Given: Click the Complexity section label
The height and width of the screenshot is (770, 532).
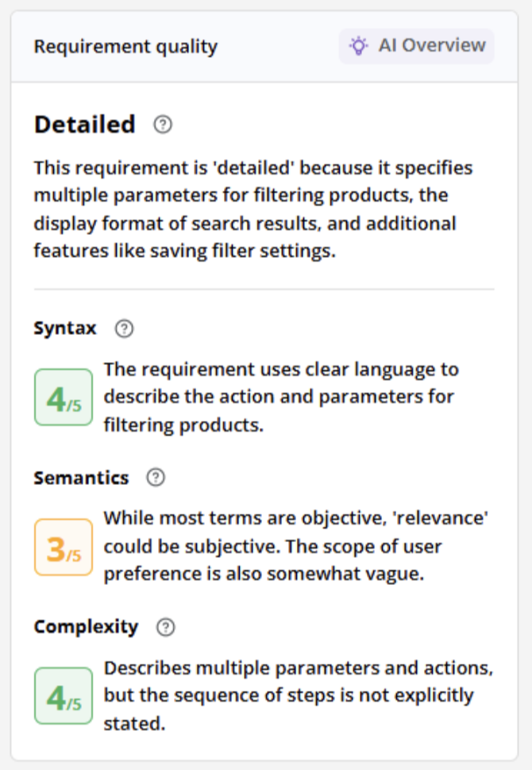Looking at the screenshot, I should 87,626.
